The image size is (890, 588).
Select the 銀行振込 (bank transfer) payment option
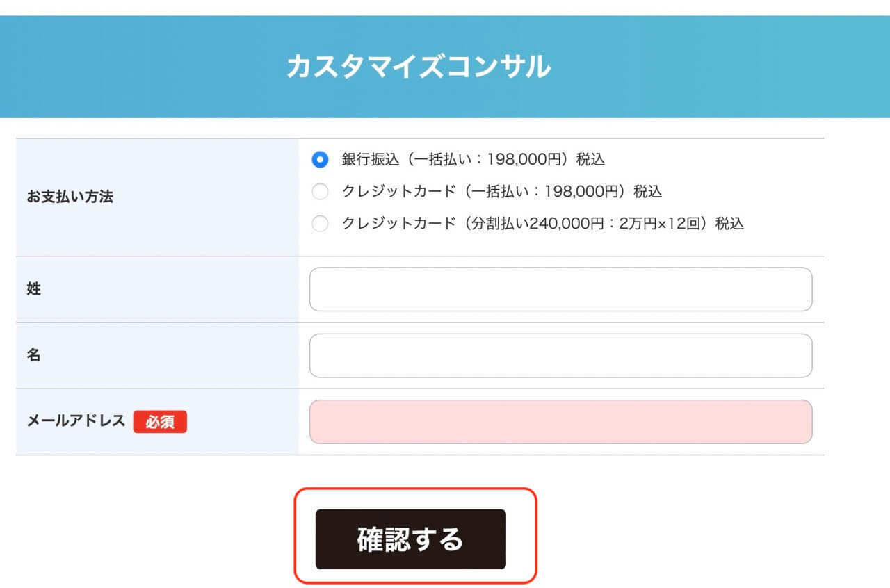pos(320,159)
